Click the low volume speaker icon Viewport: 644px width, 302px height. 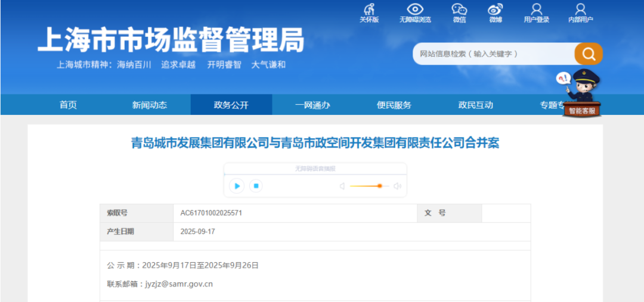point(342,186)
